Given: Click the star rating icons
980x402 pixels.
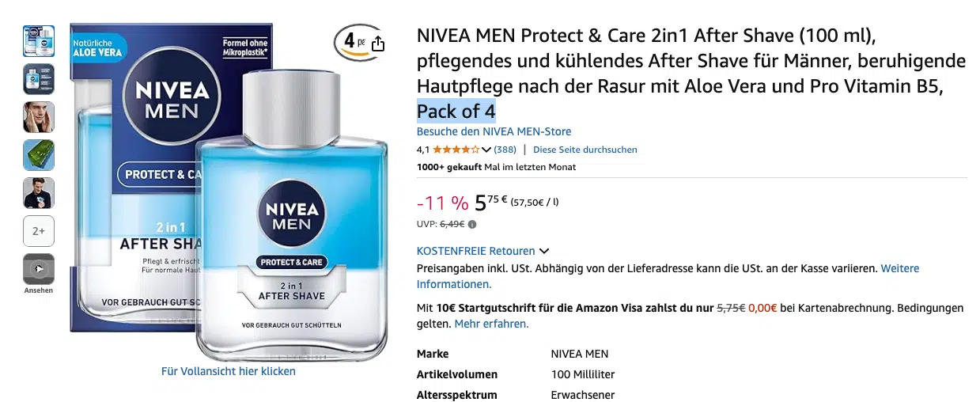Looking at the screenshot, I should click(456, 150).
